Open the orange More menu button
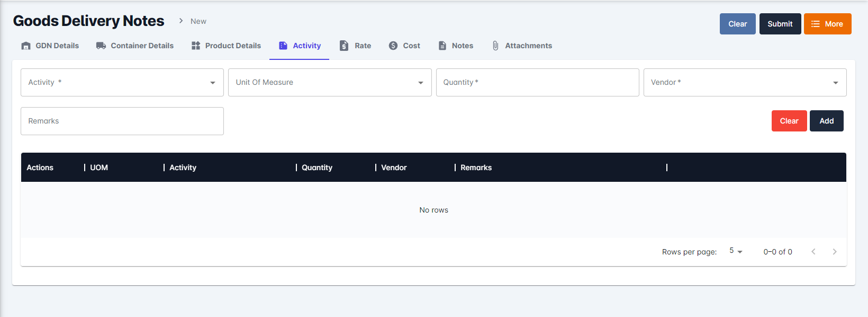Screen dimensions: 868x317 tap(827, 24)
